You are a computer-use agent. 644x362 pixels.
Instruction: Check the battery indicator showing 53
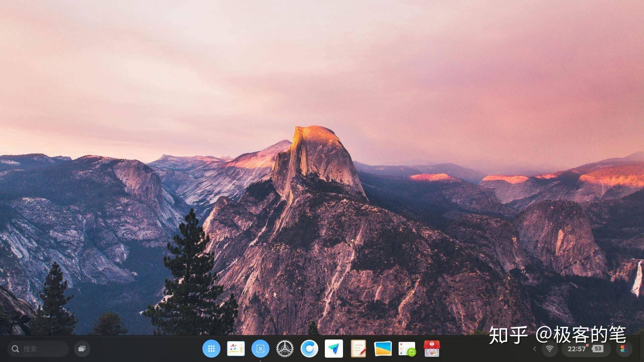click(x=597, y=349)
